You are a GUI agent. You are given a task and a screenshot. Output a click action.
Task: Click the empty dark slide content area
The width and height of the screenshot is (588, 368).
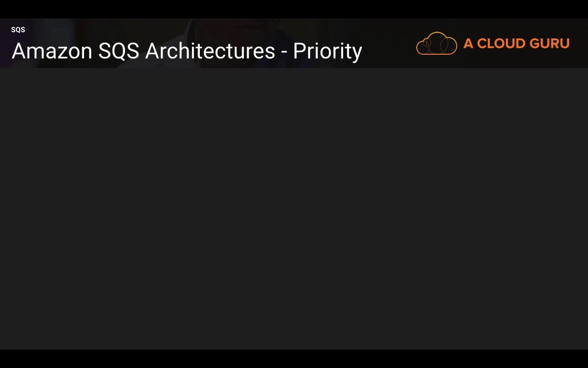(294, 207)
